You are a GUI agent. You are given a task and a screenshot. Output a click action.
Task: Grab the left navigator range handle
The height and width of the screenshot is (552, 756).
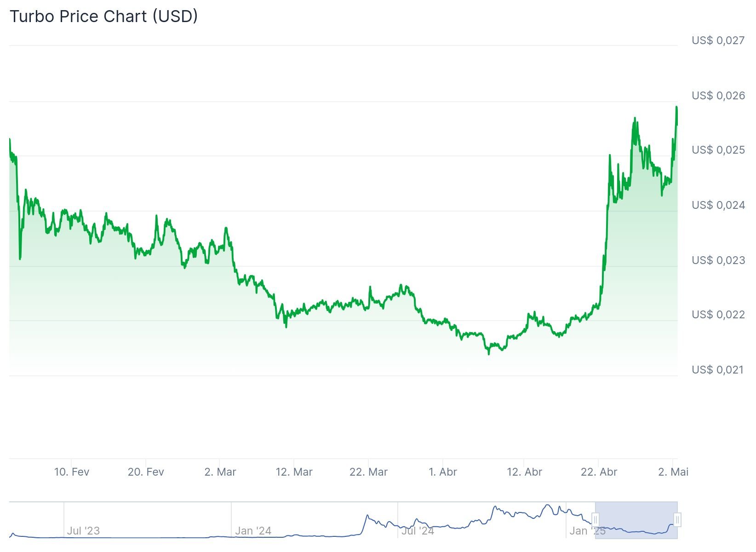[595, 520]
